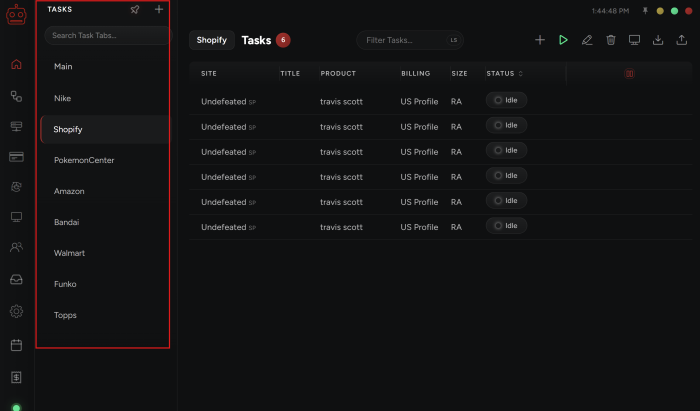The width and height of the screenshot is (700, 411).
Task: Open the captcha harvester sidebar icon
Action: pos(16,187)
